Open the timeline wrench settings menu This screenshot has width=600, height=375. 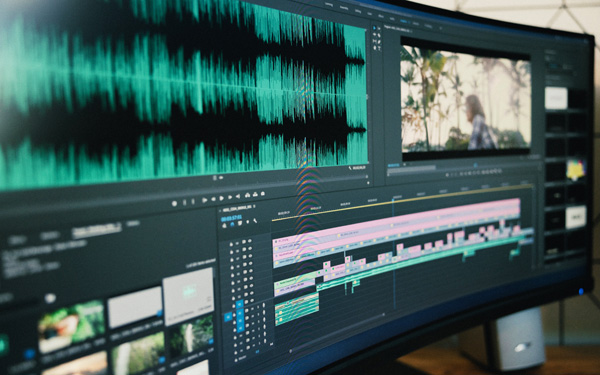point(255,221)
